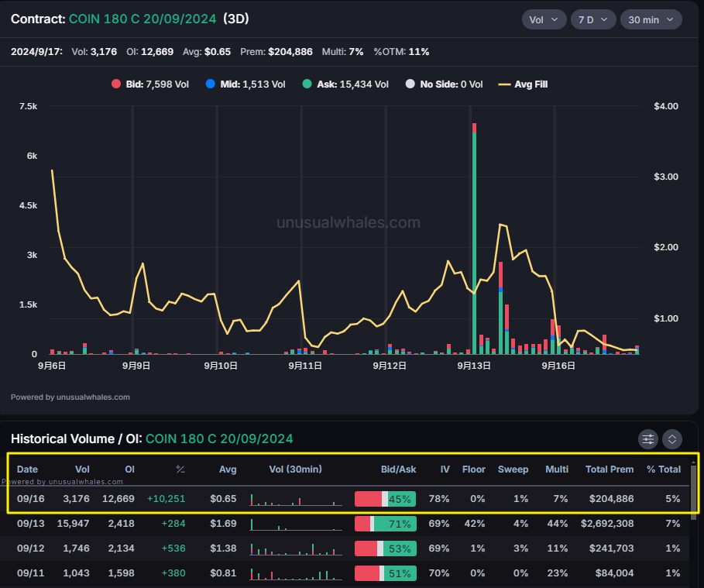Click the expand/collapse table icon
The image size is (704, 588).
(x=671, y=439)
